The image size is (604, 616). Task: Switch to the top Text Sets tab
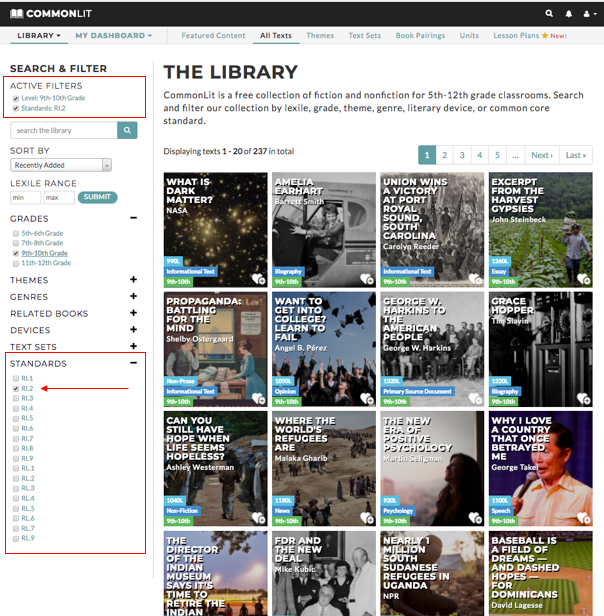click(x=365, y=35)
